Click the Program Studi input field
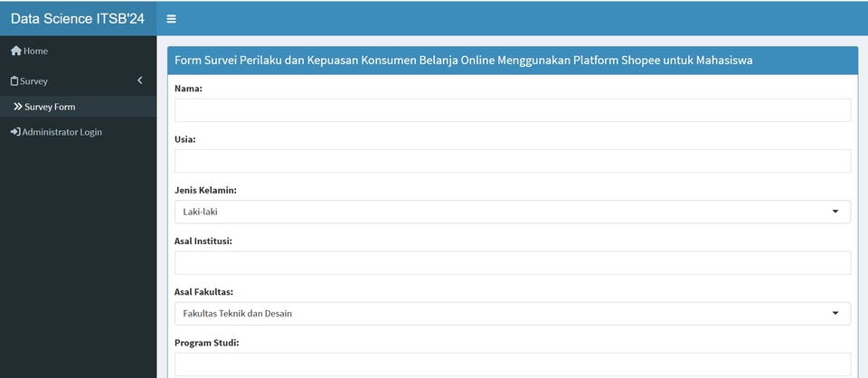The image size is (868, 378). [x=512, y=364]
